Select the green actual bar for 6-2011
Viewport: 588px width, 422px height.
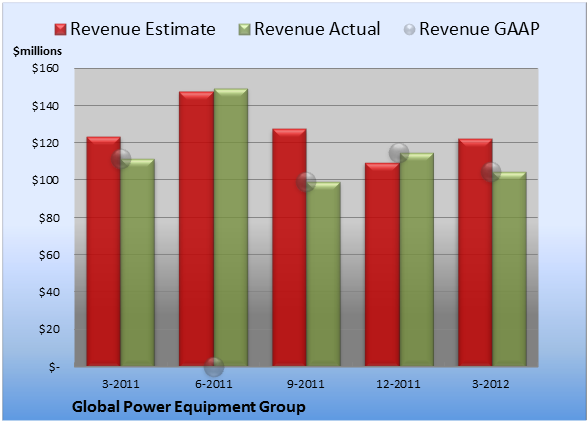[231, 227]
